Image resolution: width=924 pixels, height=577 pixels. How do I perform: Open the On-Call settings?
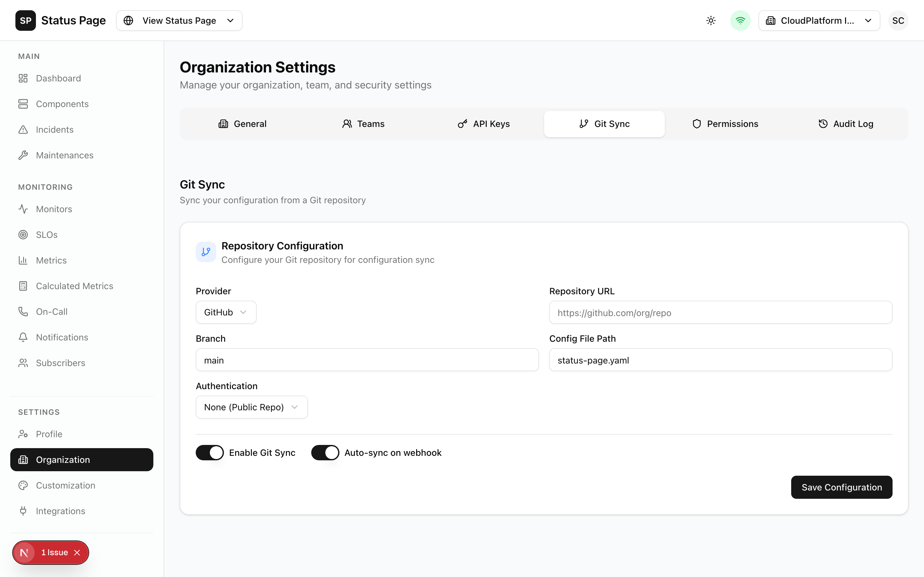click(52, 311)
